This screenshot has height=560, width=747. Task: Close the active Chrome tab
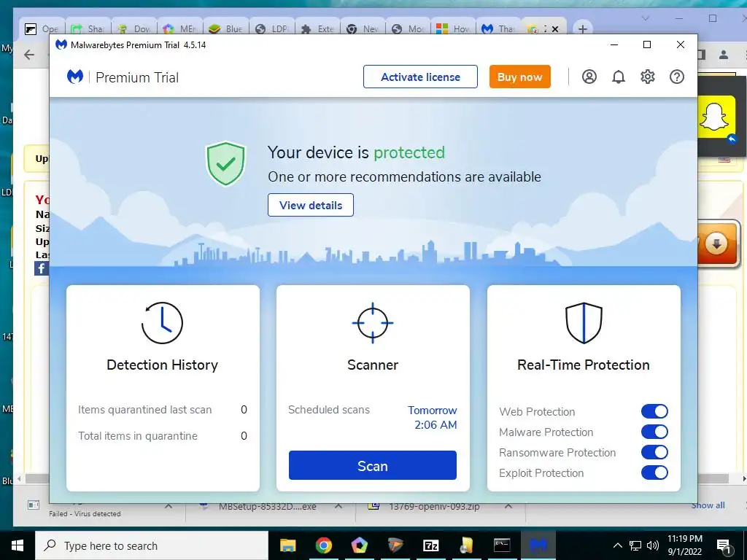pyautogui.click(x=555, y=29)
